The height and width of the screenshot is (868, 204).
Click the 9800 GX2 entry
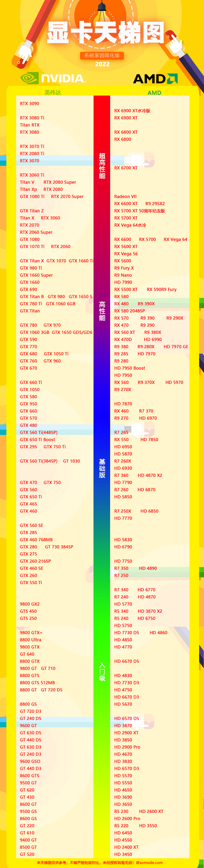30,604
